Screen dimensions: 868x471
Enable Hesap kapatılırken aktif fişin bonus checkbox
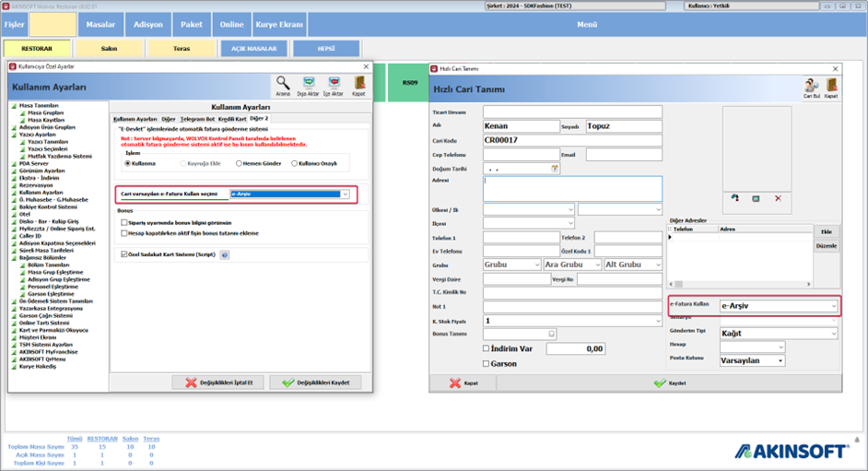(x=124, y=233)
